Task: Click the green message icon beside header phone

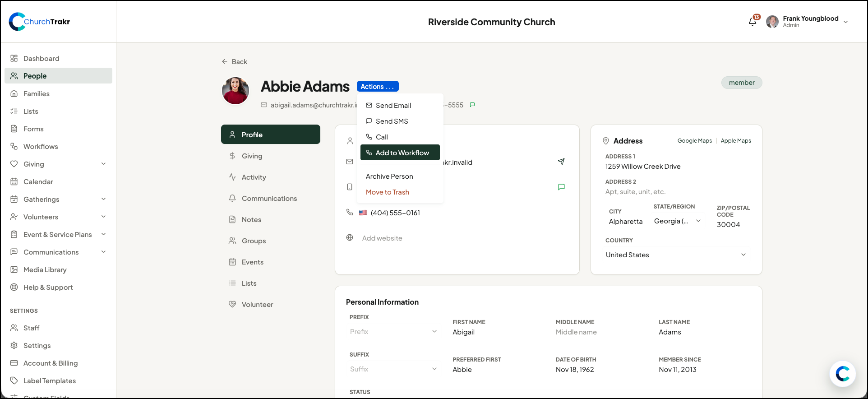Action: coord(472,105)
